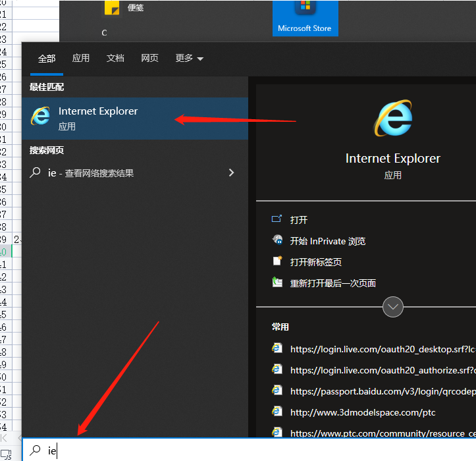The width and height of the screenshot is (476, 461).
Task: Click IE icon beside passport.baidu.com link
Action: (x=277, y=391)
